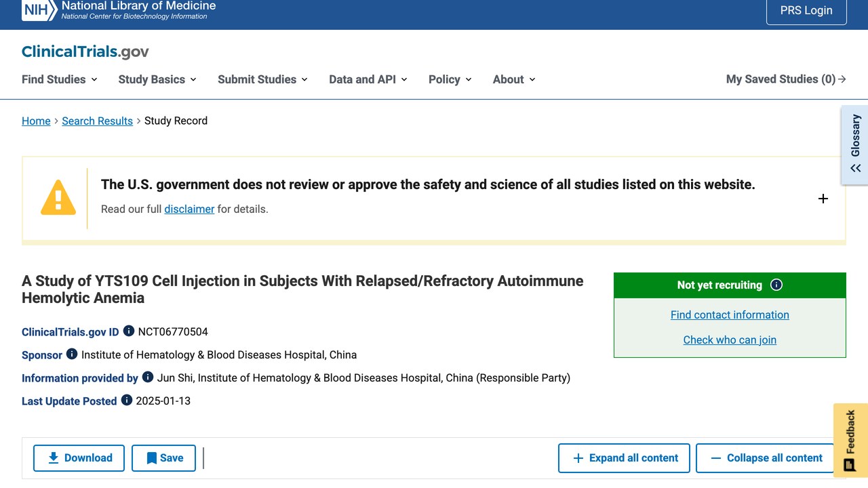Collapse all content sections
This screenshot has height=488, width=868.
pyautogui.click(x=765, y=458)
